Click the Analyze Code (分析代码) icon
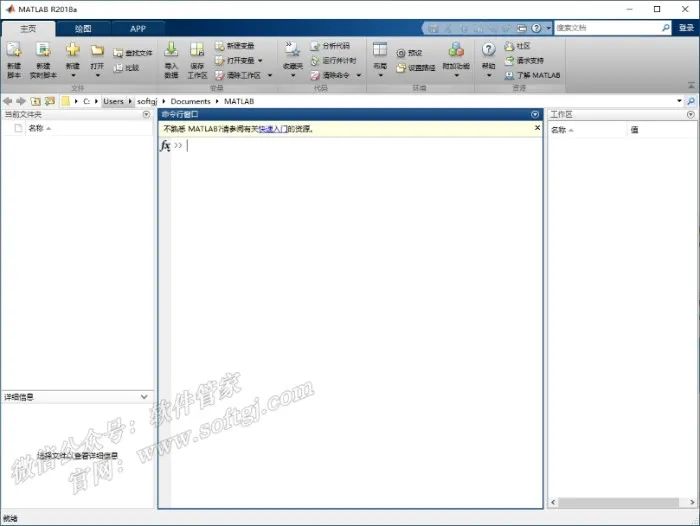 click(x=315, y=46)
